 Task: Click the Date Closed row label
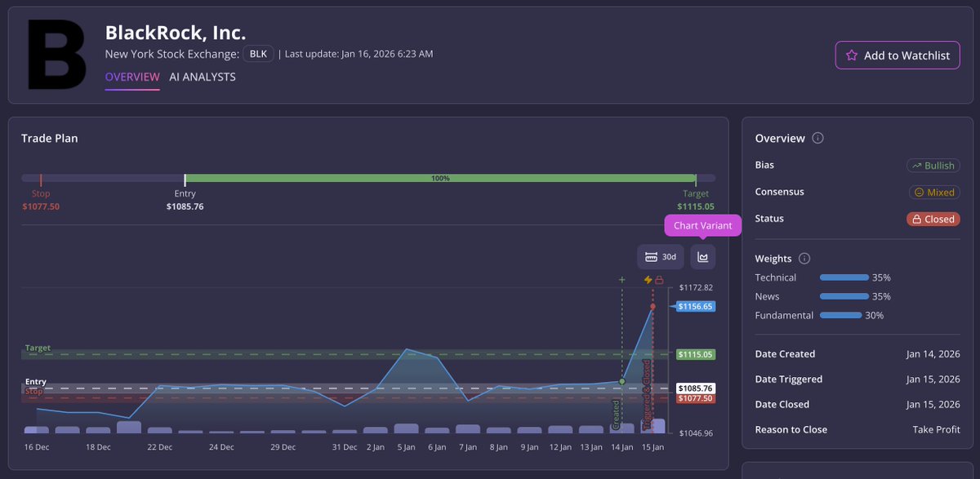(782, 404)
